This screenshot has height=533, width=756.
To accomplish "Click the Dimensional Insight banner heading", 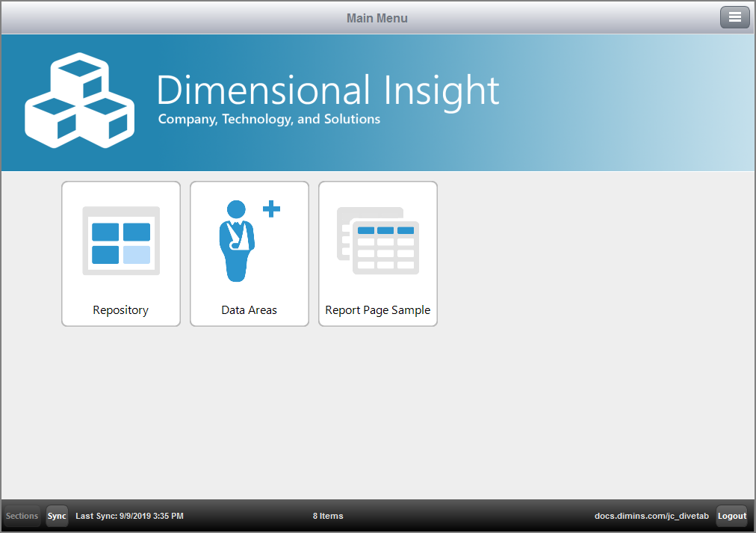I will pyautogui.click(x=327, y=90).
